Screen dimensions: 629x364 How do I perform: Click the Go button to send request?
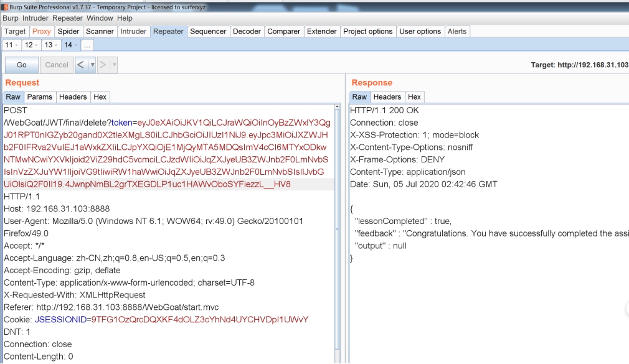[22, 65]
